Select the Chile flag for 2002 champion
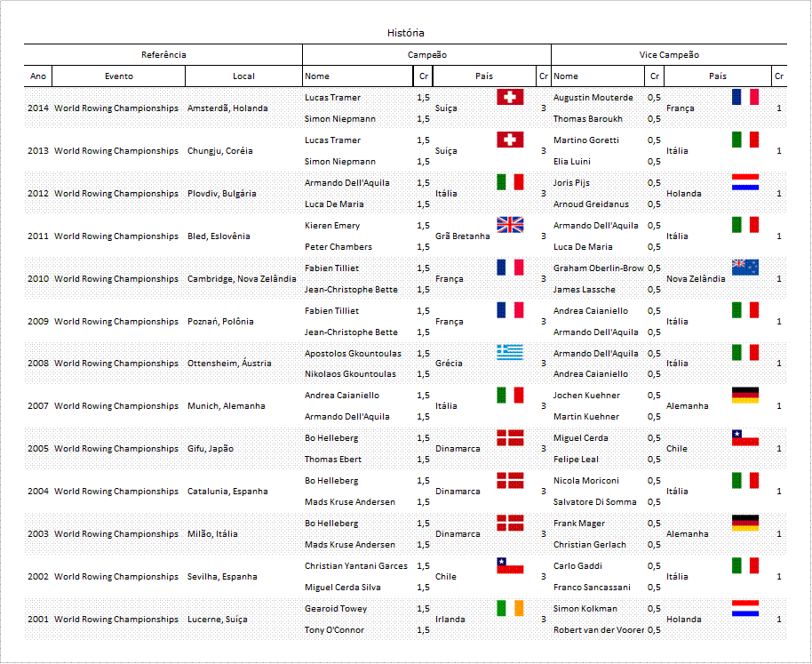812x664 pixels. pos(510,565)
